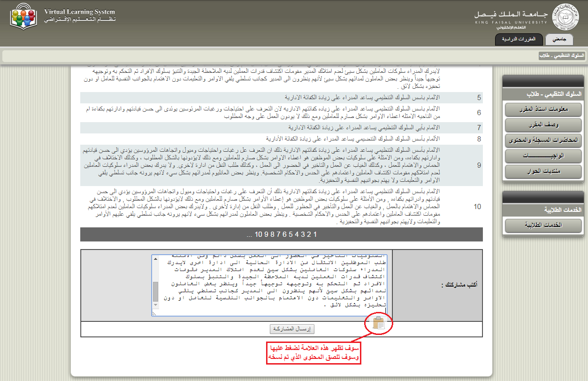
Task: Open the وصف المقرر sidebar button
Action: click(543, 125)
